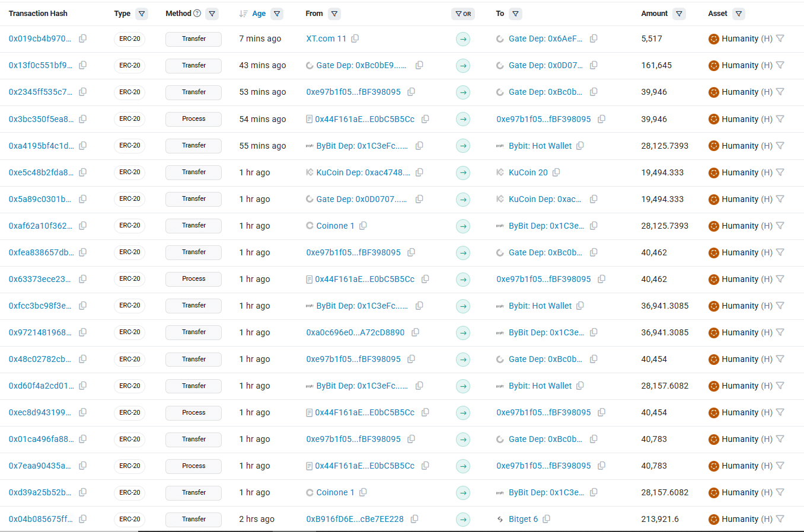Image resolution: width=804 pixels, height=532 pixels.
Task: Click the Method help question-mark icon
Action: (197, 14)
